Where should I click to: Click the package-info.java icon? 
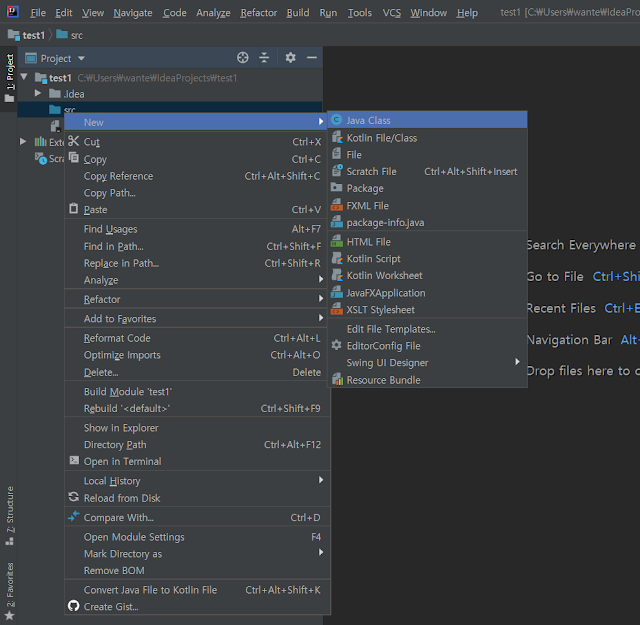click(337, 222)
